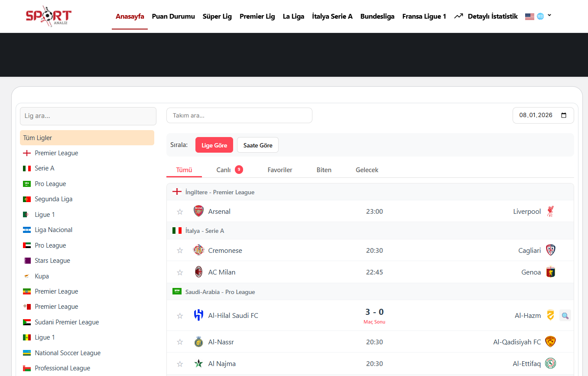Toggle favorite star for Cremonese match

click(x=180, y=251)
